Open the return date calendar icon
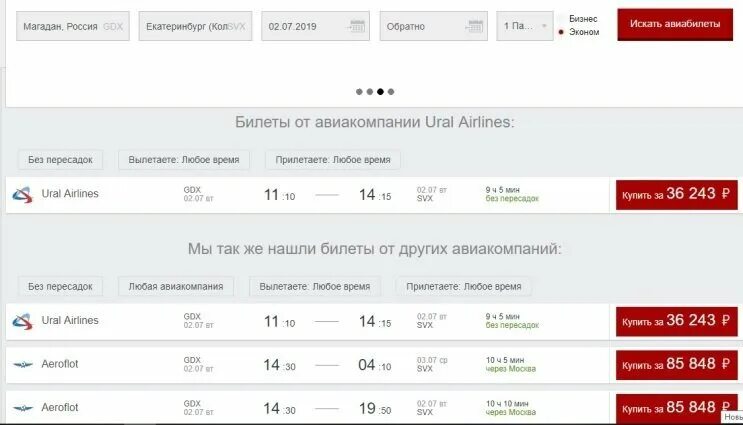 tap(474, 26)
